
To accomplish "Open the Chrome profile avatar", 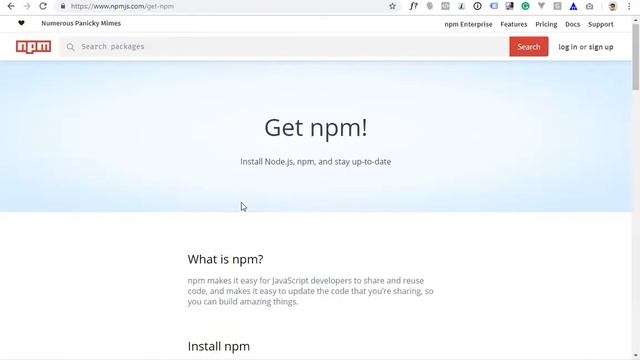I will [x=612, y=6].
